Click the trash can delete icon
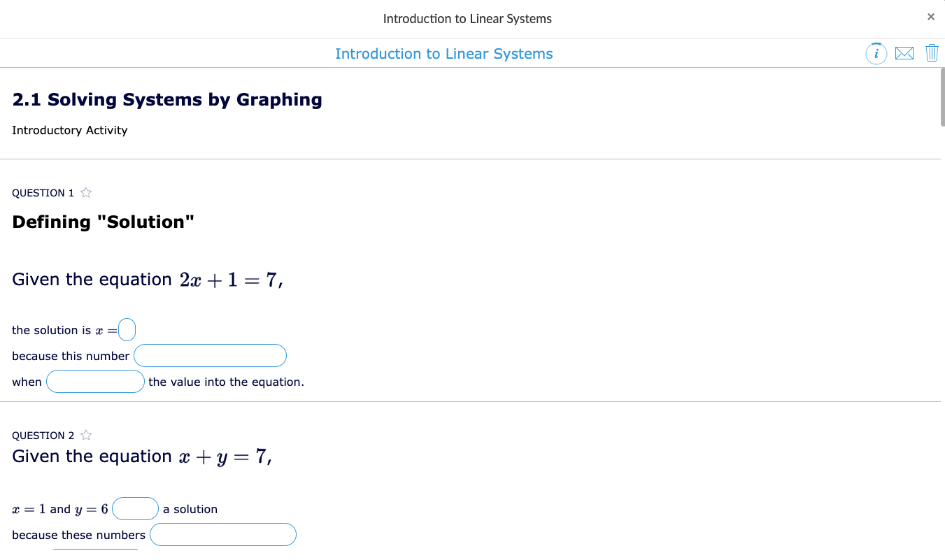Image resolution: width=945 pixels, height=560 pixels. click(932, 53)
